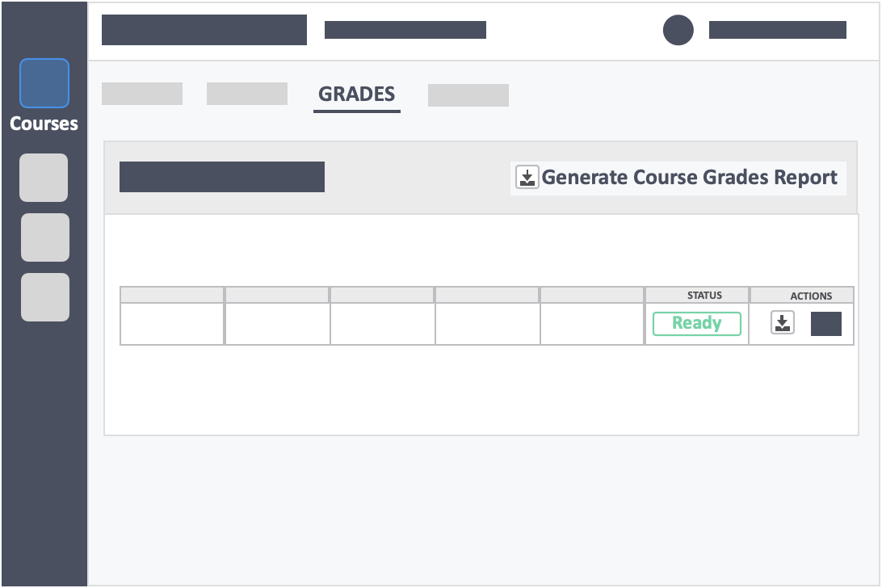
Task: Download the Ready report from ACTIONS column
Action: 782,323
